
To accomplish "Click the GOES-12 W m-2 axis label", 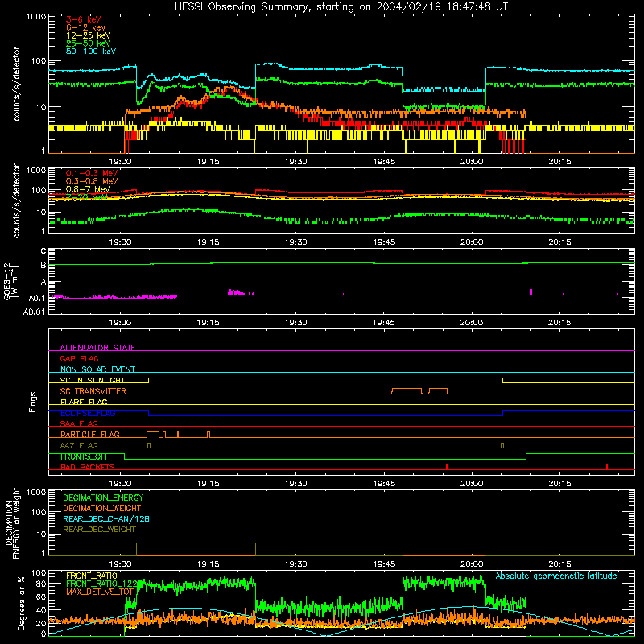I will click(x=10, y=281).
